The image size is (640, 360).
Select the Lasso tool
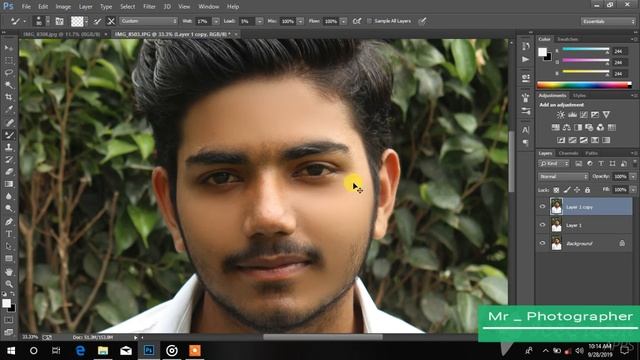9,73
